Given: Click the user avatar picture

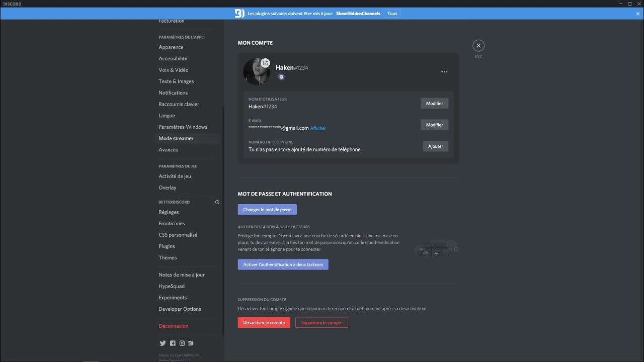Looking at the screenshot, I should tap(257, 71).
